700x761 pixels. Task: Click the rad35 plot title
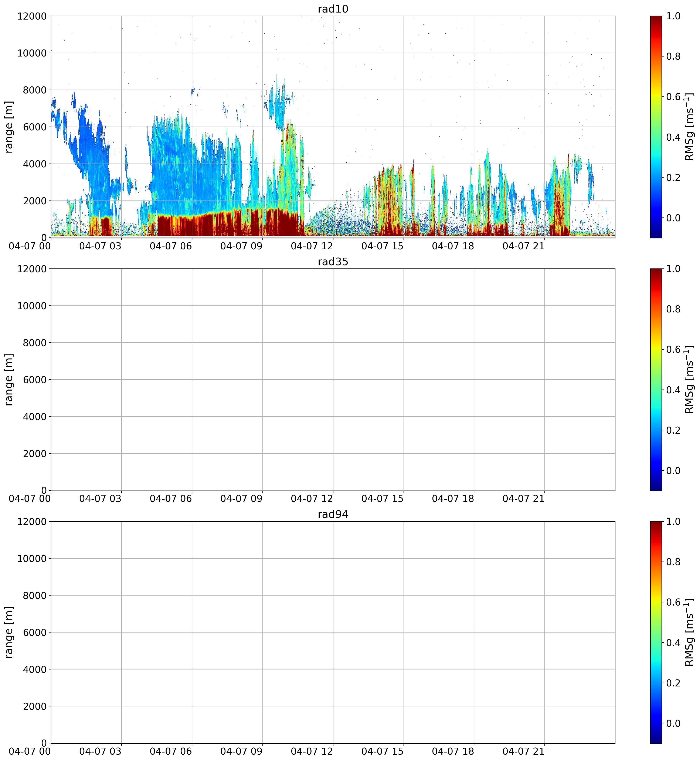(x=333, y=262)
